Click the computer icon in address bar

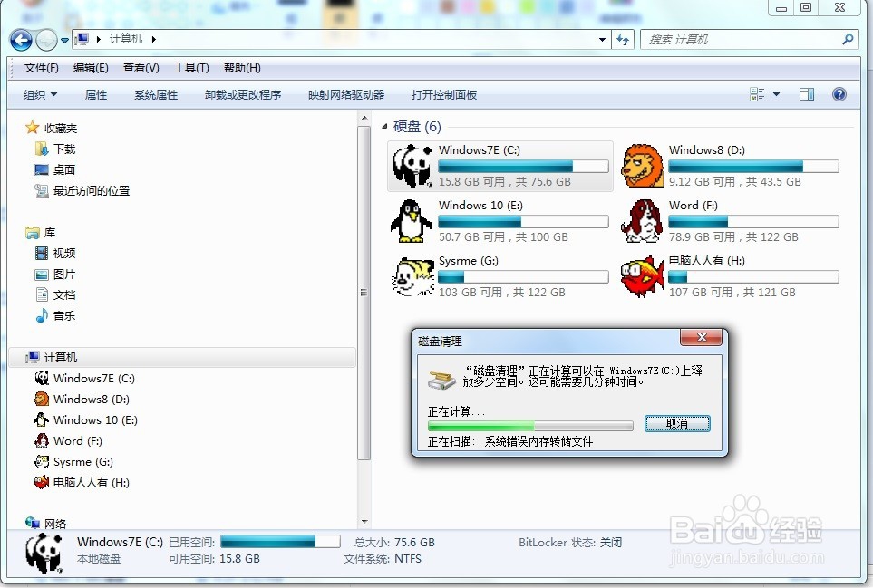pyautogui.click(x=82, y=39)
